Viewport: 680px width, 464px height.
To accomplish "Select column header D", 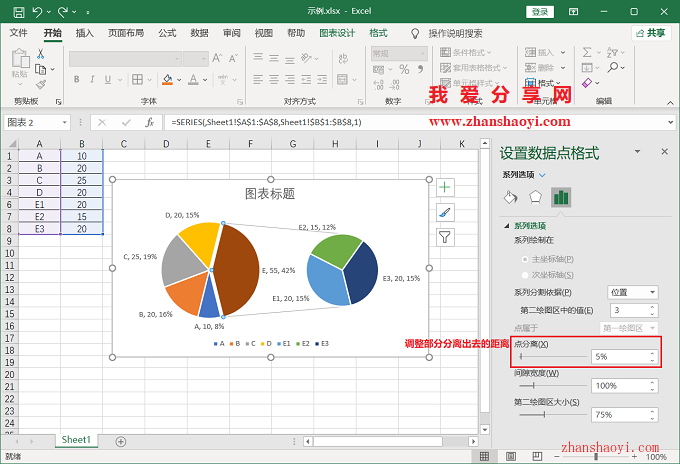I will pyautogui.click(x=166, y=144).
